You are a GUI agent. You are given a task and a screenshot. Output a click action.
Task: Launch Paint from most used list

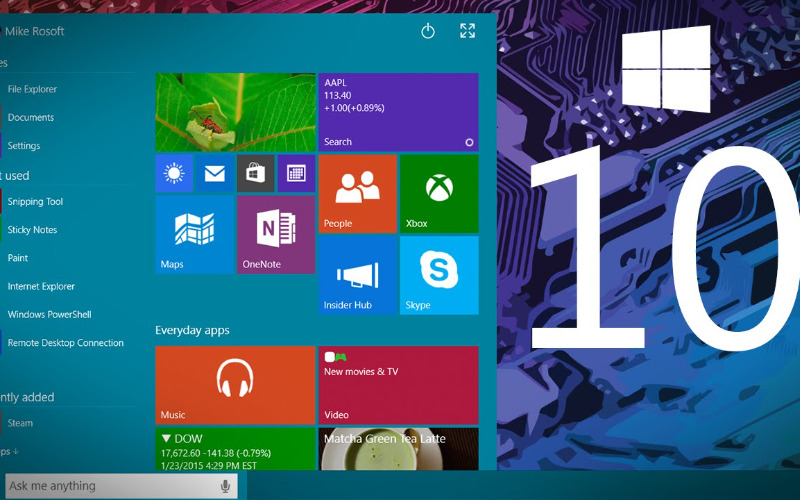[17, 258]
